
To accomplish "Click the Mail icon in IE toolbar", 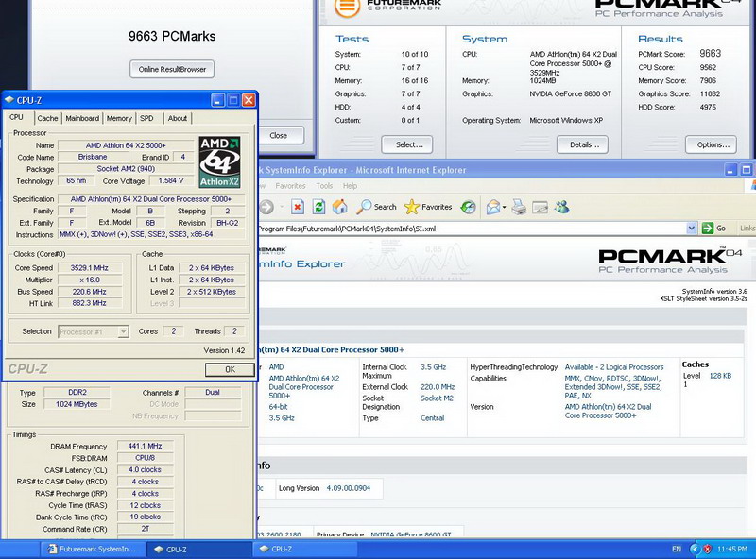I will (492, 207).
